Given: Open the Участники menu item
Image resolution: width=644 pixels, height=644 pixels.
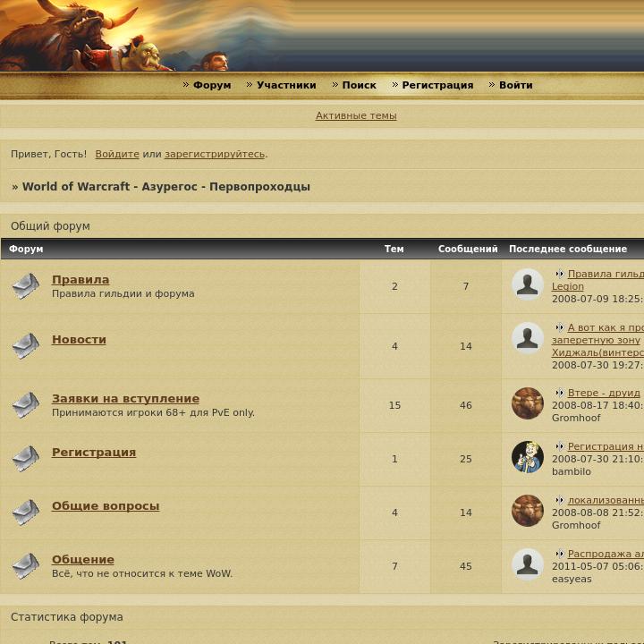Looking at the screenshot, I should click(286, 85).
